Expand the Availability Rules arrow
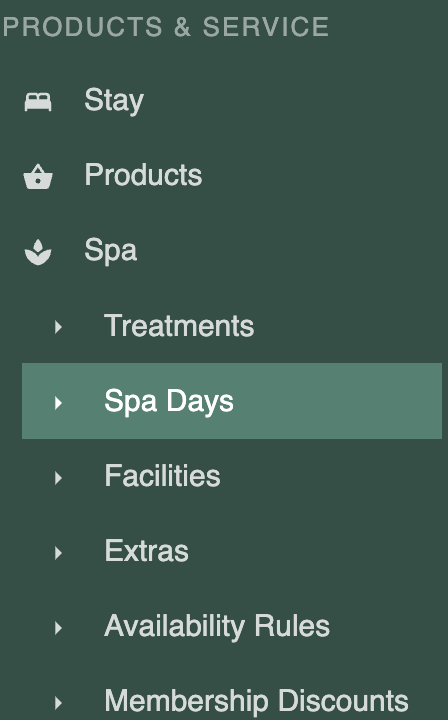The width and height of the screenshot is (448, 720). [58, 628]
